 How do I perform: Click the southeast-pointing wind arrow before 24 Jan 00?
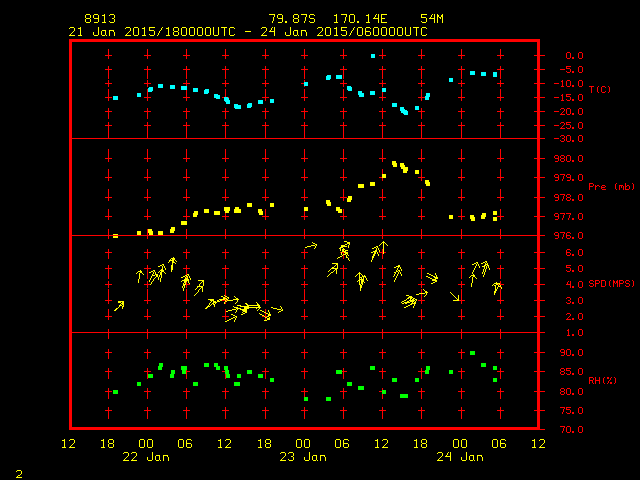(455, 297)
